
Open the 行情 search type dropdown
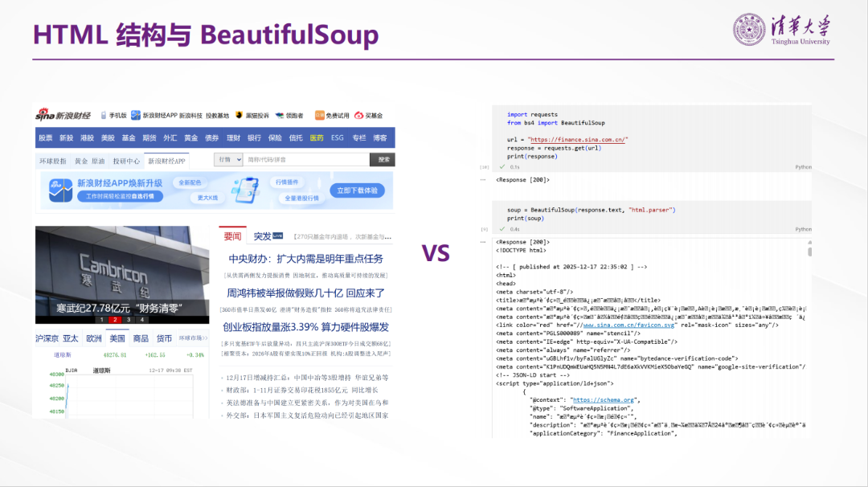[x=228, y=159]
